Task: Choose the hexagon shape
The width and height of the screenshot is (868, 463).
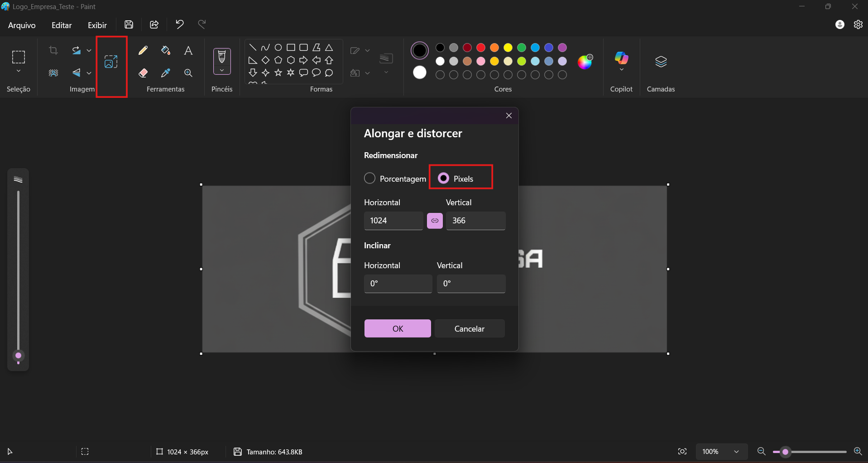Action: click(x=291, y=60)
